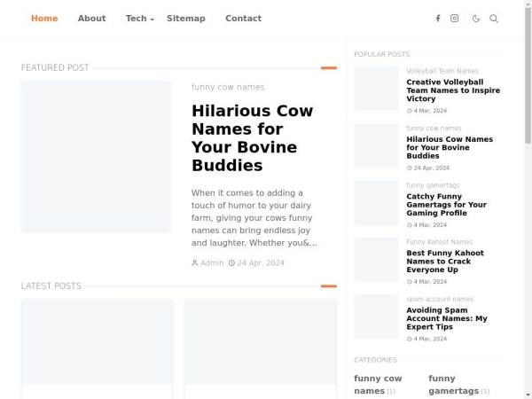The height and width of the screenshot is (399, 532).
Task: Expand the Tech dropdown menu
Action: click(x=139, y=19)
